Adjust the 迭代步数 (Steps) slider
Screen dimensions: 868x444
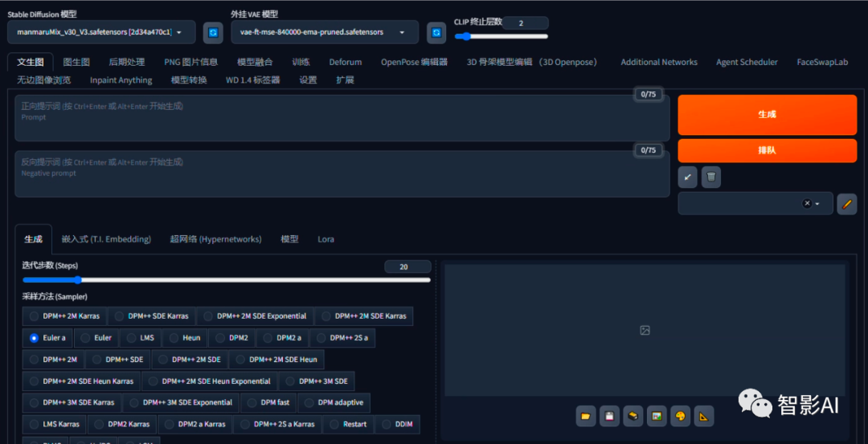coord(227,279)
